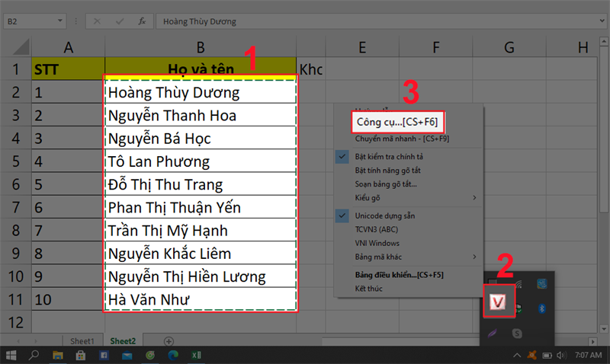Click the UniKey V icon in tray

pos(499,302)
